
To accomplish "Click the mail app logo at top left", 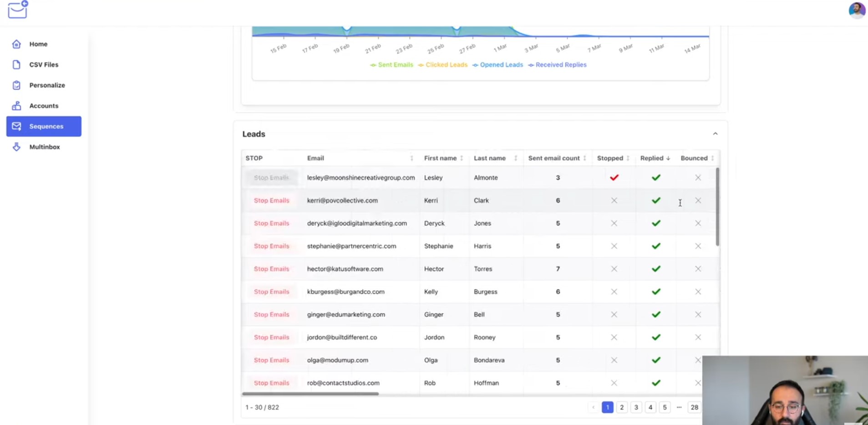I will [x=18, y=10].
